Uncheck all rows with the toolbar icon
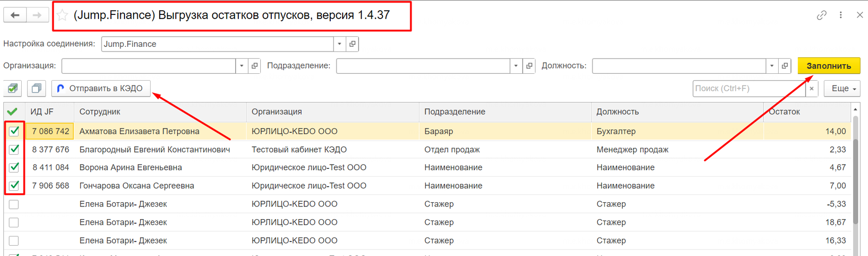Screen dimensions: 868x256 [36, 89]
